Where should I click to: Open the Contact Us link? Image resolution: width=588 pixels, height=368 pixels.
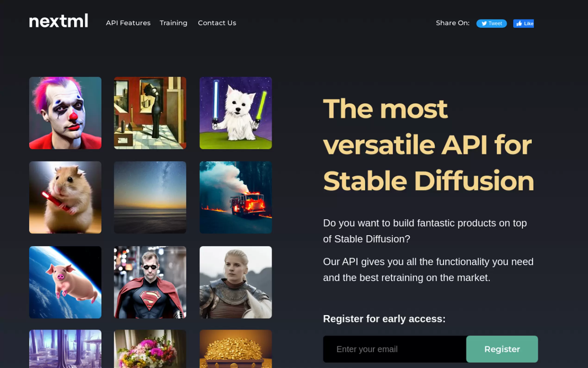coord(217,23)
